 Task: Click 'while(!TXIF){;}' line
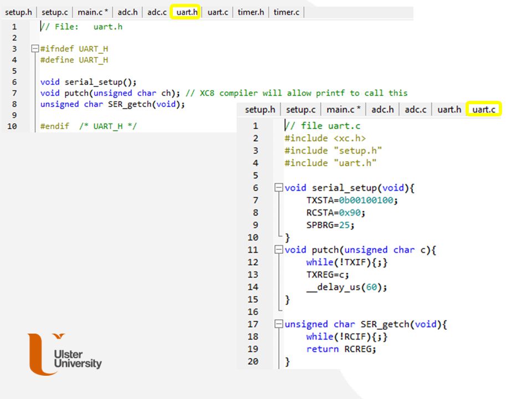coord(346,262)
